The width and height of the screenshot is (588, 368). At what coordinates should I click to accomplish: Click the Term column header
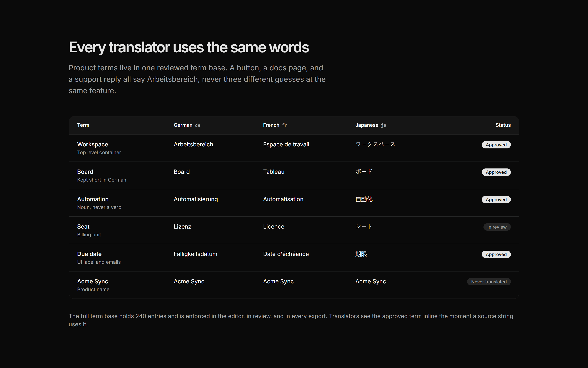83,125
